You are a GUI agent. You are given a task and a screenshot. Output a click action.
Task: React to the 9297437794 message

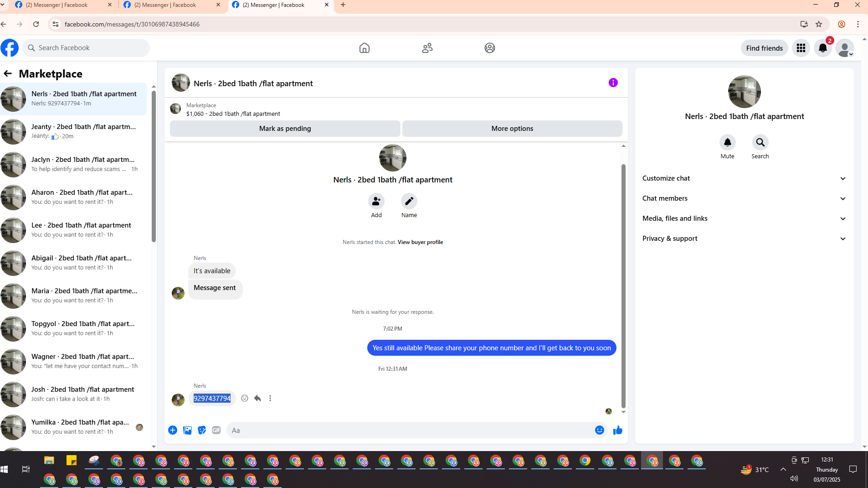pyautogui.click(x=245, y=398)
